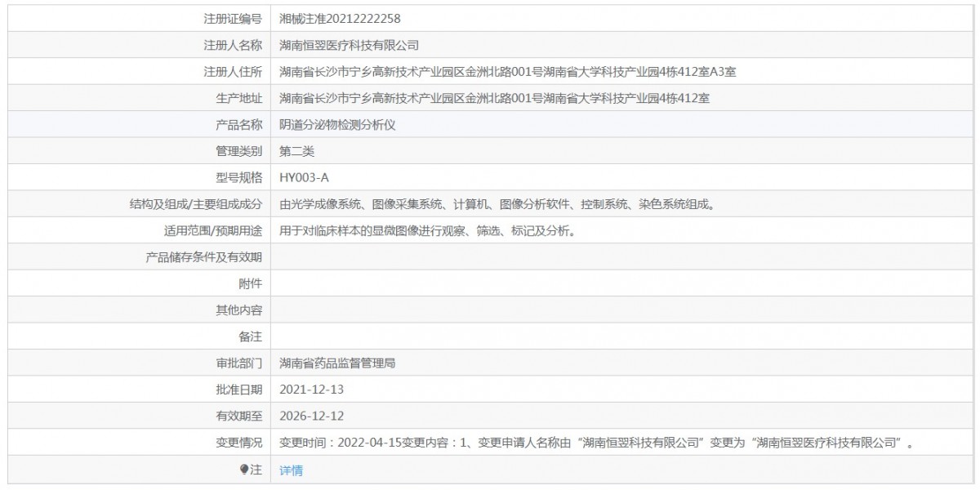Select the 生产地址 value text

click(494, 98)
